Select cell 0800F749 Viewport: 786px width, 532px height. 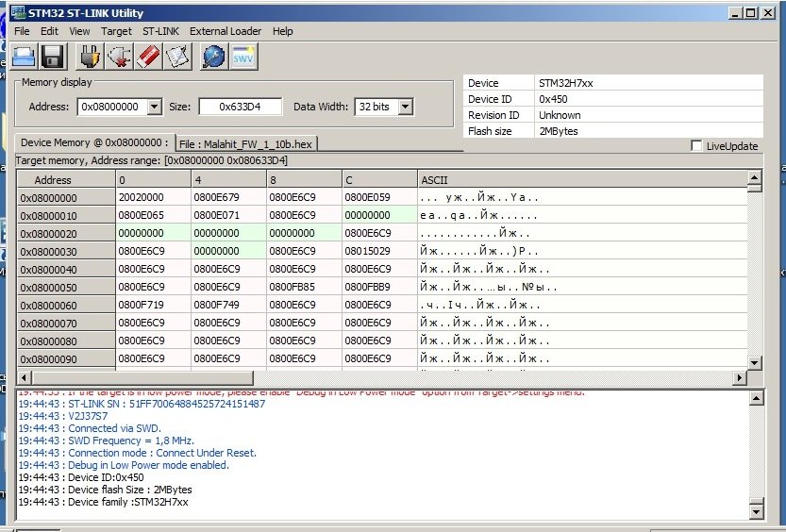coord(228,305)
